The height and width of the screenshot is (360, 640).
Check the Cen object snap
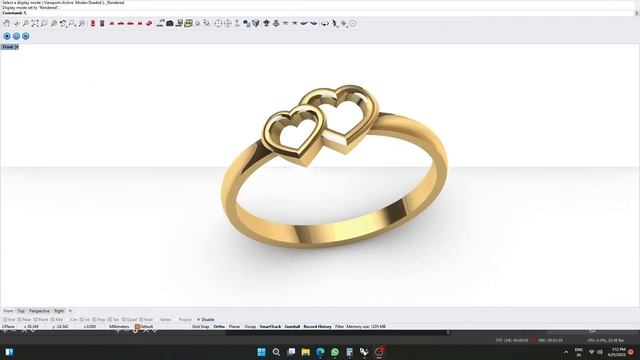[x=71, y=320]
